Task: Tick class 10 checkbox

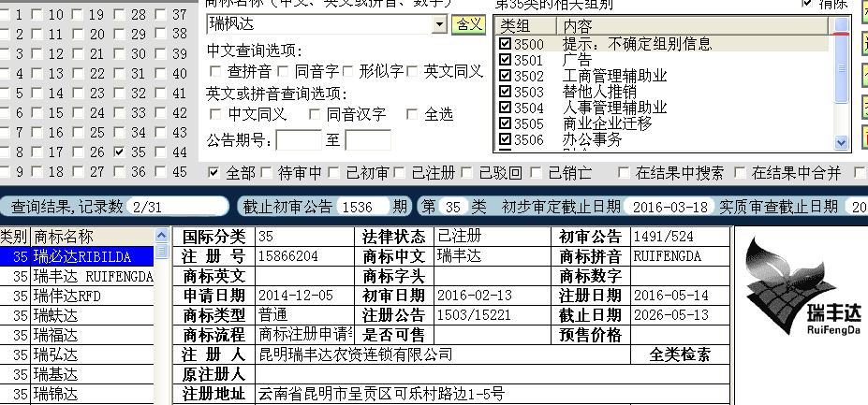Action: [x=37, y=15]
